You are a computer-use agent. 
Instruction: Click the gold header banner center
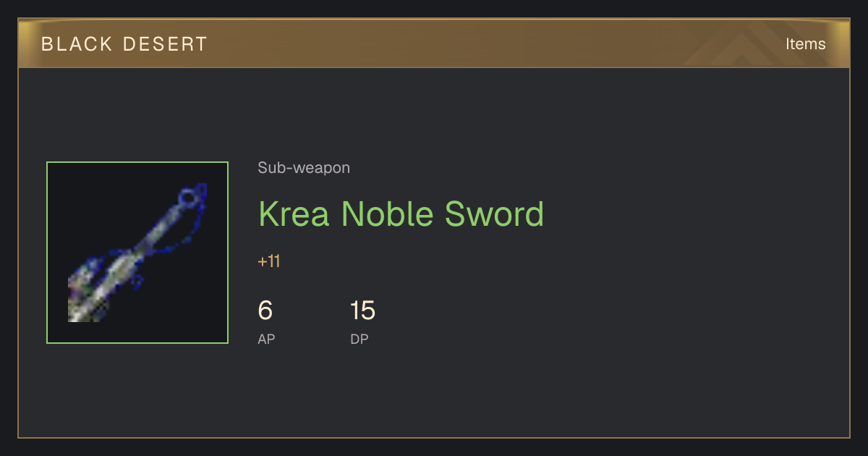click(x=434, y=43)
